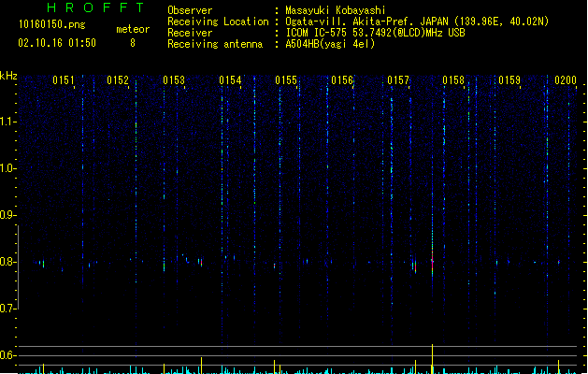588x374 pixels.
Task: Click the "Receiver" field label
Action: click(190, 33)
